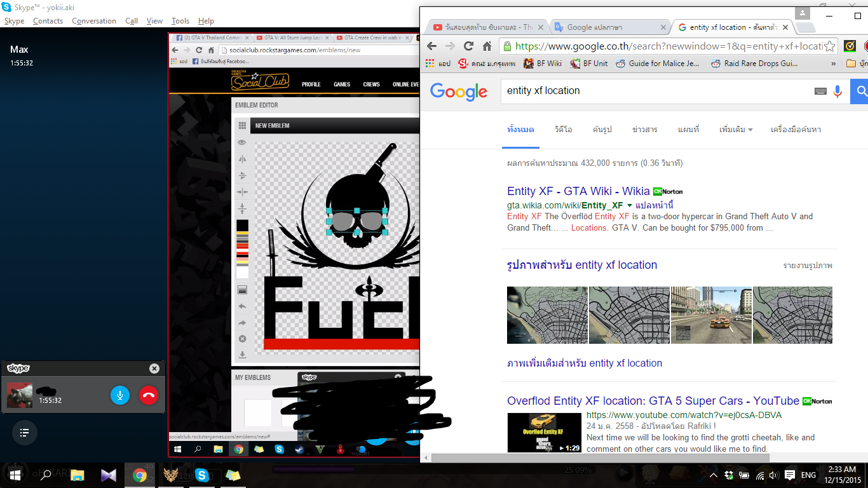This screenshot has height=488, width=868.
Task: Open the gradient fill tool in emblem editor
Action: [242, 290]
